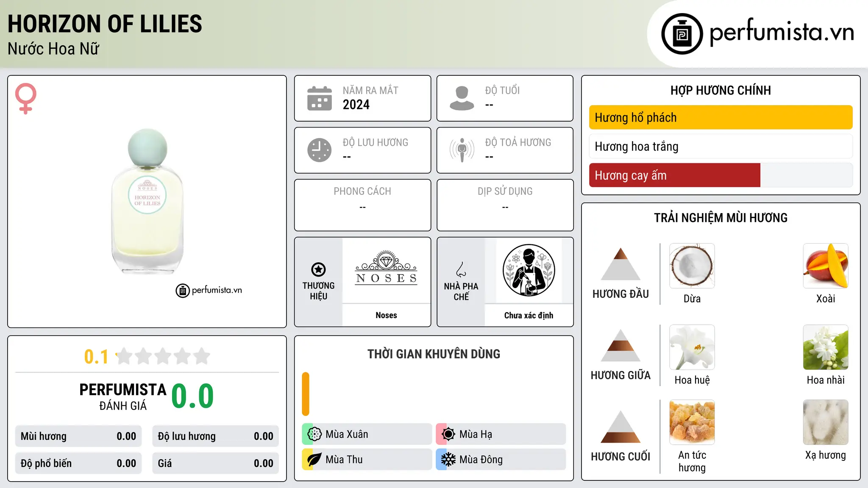Click the pink female gender symbol

25,99
